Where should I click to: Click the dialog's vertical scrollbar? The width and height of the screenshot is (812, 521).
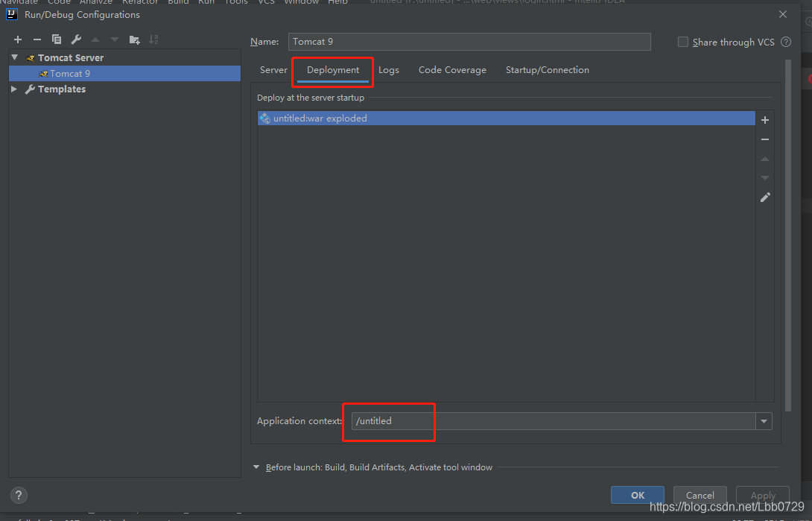[x=788, y=236]
